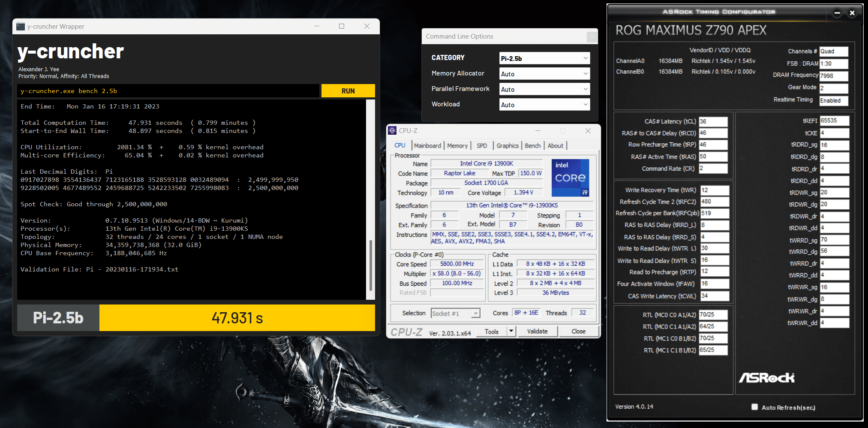
Task: Open the Bench tab in CPU-Z
Action: 532,146
